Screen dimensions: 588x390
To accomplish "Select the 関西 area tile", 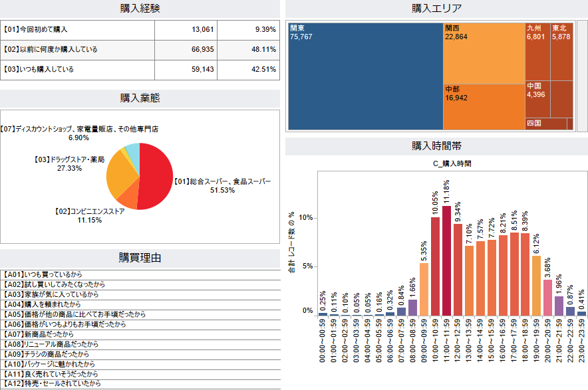I will point(484,54).
